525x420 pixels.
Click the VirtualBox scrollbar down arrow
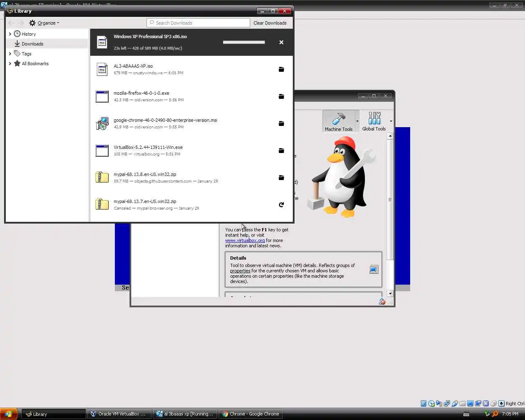click(x=390, y=294)
